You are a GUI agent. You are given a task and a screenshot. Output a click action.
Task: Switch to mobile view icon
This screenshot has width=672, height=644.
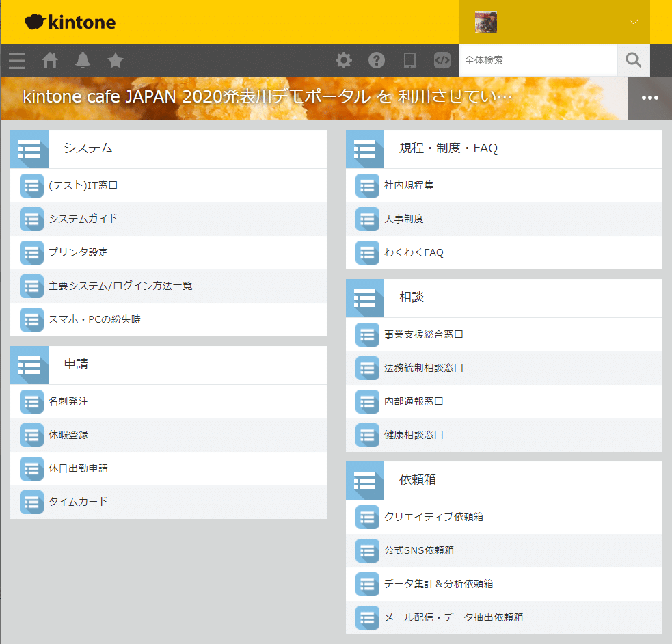(x=409, y=60)
